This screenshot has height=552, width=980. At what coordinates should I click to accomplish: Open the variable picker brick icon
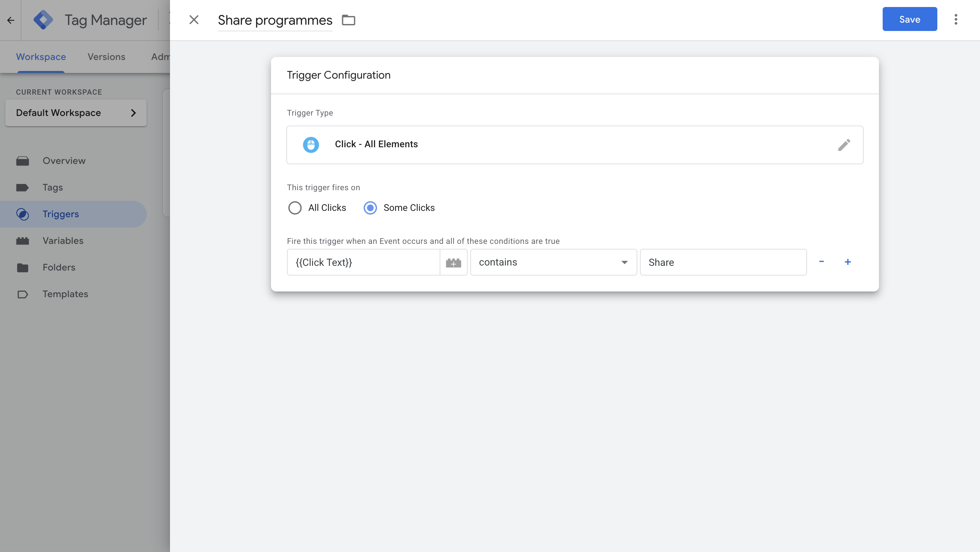tap(453, 262)
